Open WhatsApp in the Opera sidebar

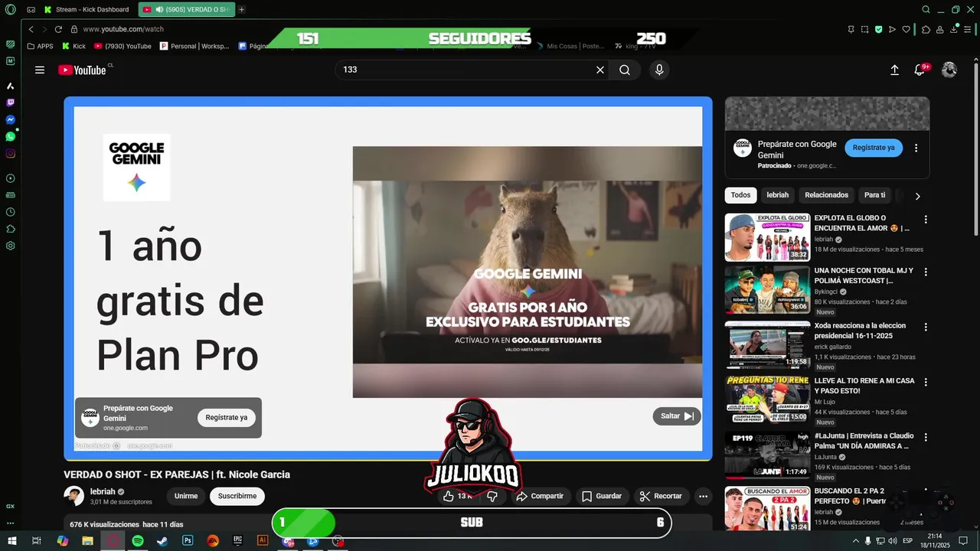tap(11, 136)
